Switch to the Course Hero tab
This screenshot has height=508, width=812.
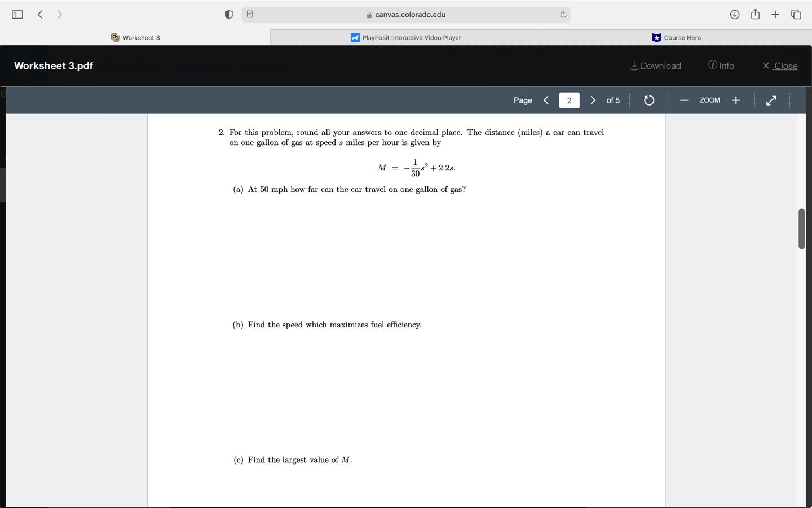click(x=676, y=37)
